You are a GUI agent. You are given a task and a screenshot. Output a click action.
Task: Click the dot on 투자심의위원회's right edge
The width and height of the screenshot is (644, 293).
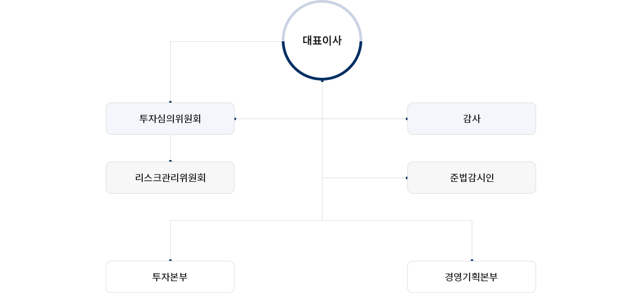[235, 119]
